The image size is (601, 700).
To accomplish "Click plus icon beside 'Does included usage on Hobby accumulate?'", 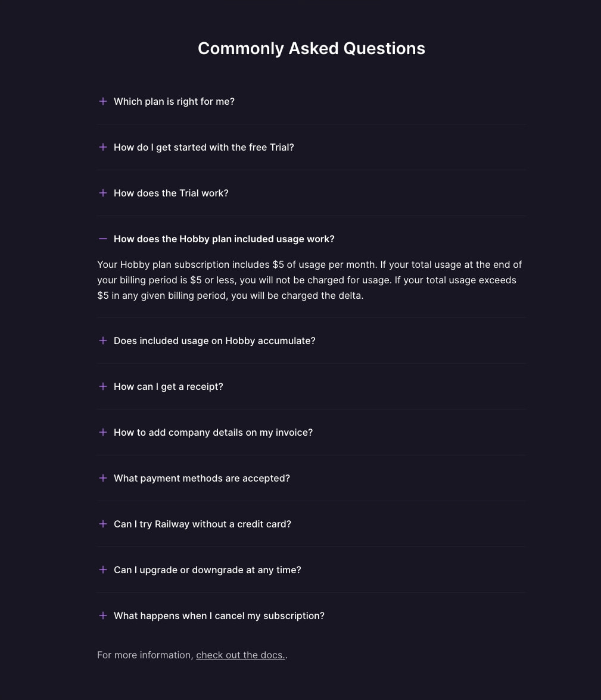I will (x=103, y=340).
